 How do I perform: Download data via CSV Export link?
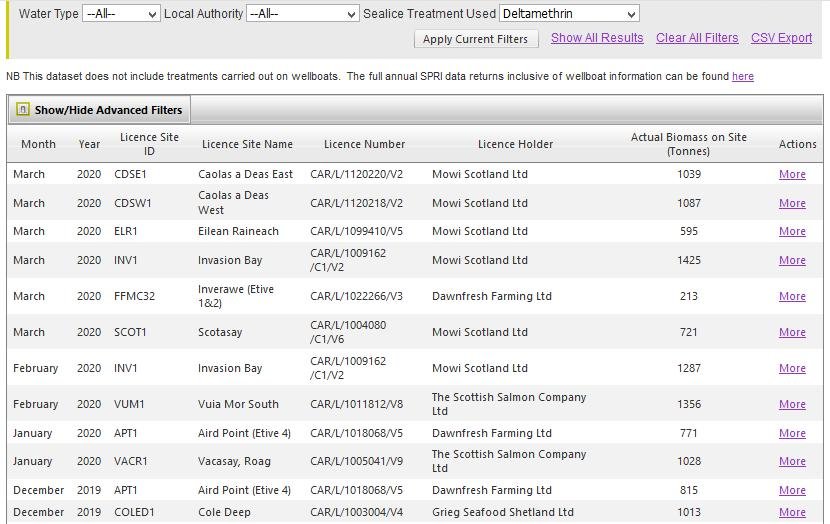pos(781,38)
